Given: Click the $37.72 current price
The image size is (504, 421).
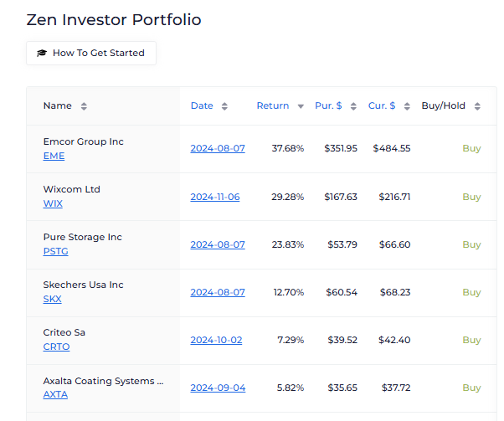Looking at the screenshot, I should click(396, 388).
